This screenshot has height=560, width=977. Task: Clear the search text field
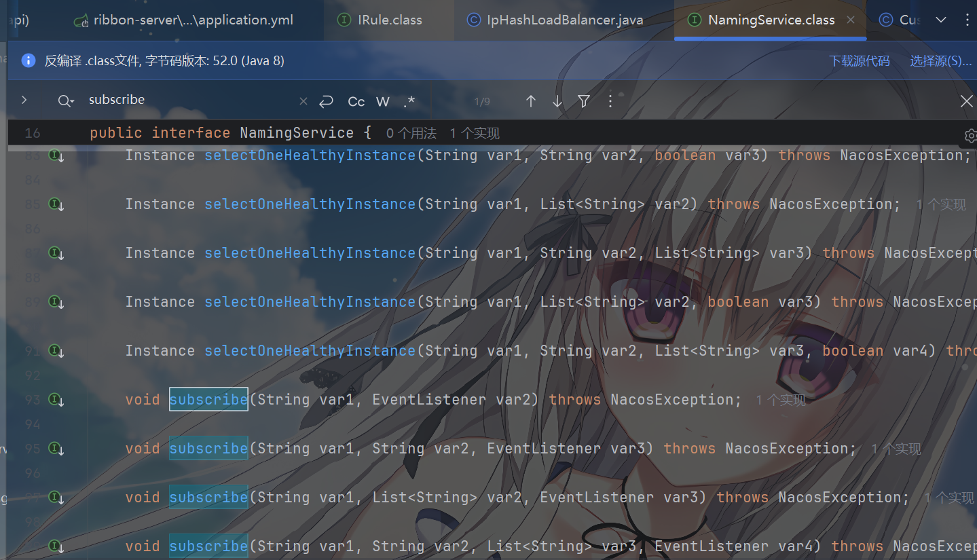pyautogui.click(x=303, y=101)
